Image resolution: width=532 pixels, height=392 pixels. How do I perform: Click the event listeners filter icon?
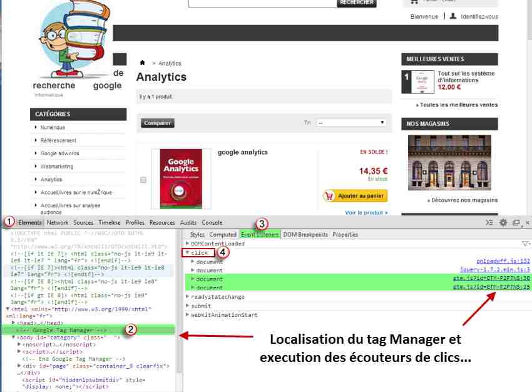[x=525, y=244]
